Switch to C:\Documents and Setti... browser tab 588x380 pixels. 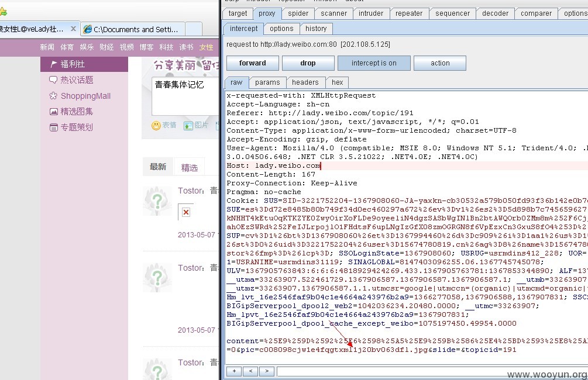pos(132,29)
